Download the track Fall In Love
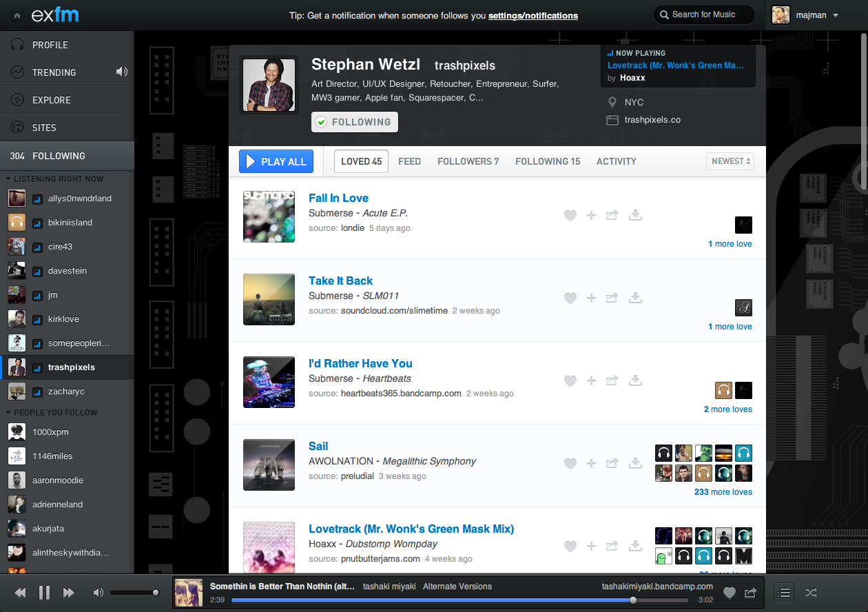The image size is (868, 612). click(x=636, y=216)
